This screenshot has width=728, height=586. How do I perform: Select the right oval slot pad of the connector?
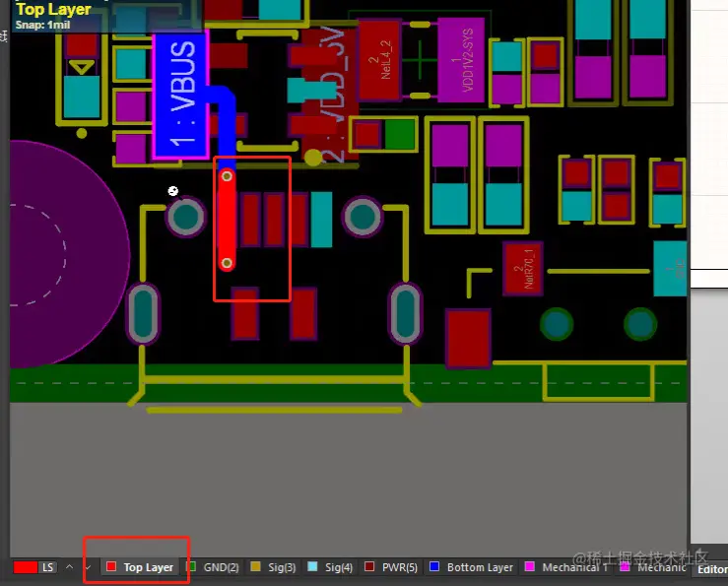click(405, 313)
